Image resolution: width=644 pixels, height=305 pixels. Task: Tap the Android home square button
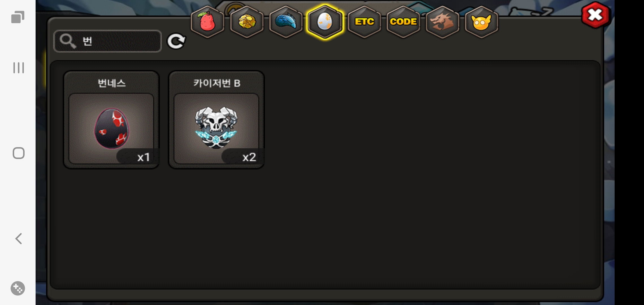click(19, 153)
